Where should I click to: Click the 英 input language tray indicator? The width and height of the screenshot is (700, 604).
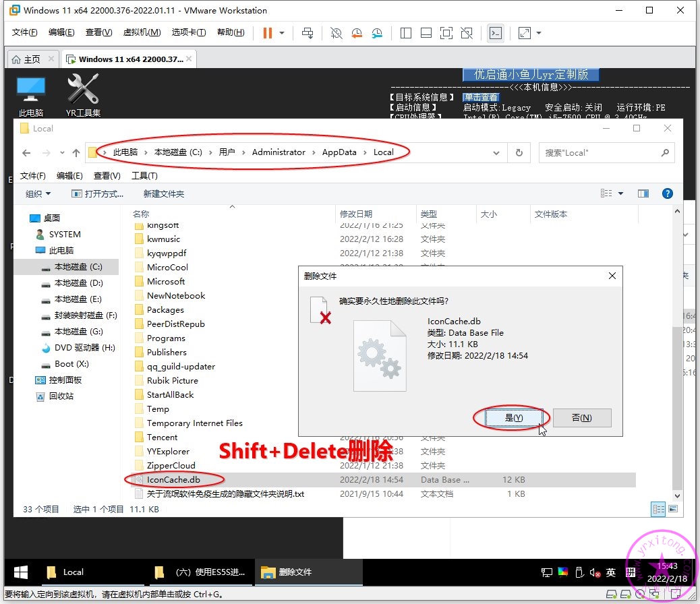[x=611, y=573]
